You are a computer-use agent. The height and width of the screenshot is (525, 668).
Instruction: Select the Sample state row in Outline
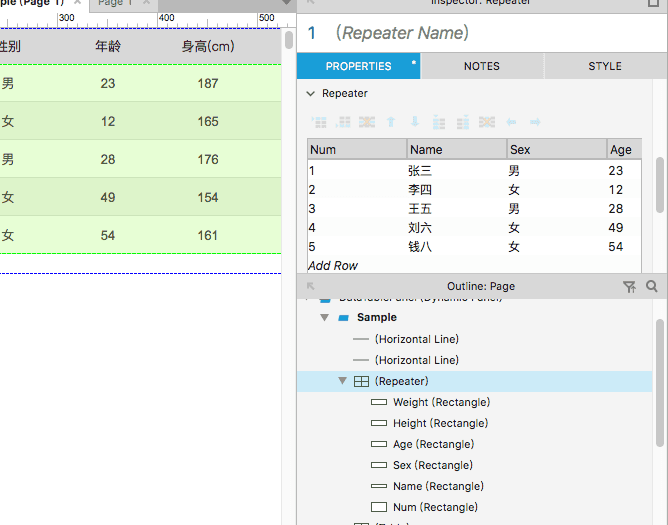475,318
